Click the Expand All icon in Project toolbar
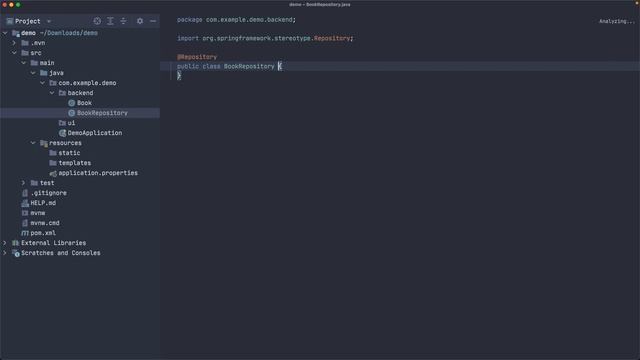The height and width of the screenshot is (360, 640). (110, 21)
